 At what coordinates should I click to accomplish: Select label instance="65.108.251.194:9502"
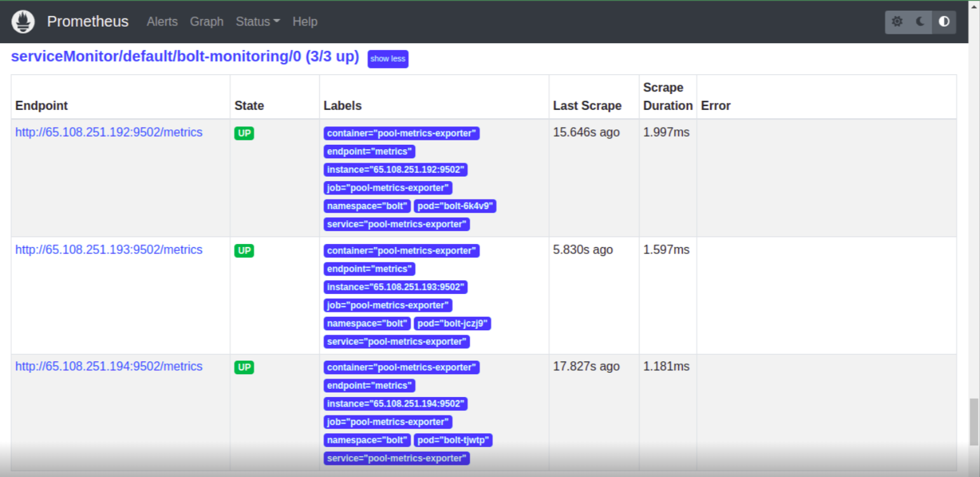(x=395, y=404)
